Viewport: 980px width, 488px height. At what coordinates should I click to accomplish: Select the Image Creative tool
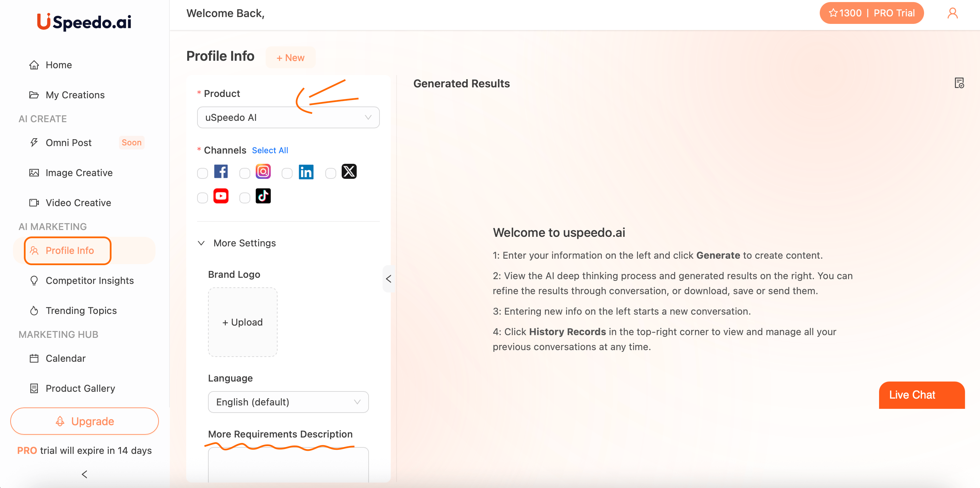point(79,172)
